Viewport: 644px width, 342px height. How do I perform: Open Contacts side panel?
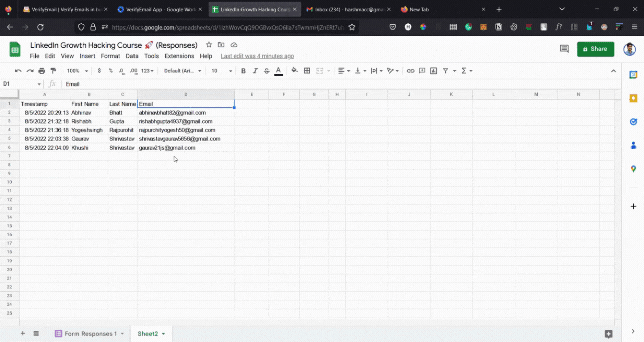point(633,145)
